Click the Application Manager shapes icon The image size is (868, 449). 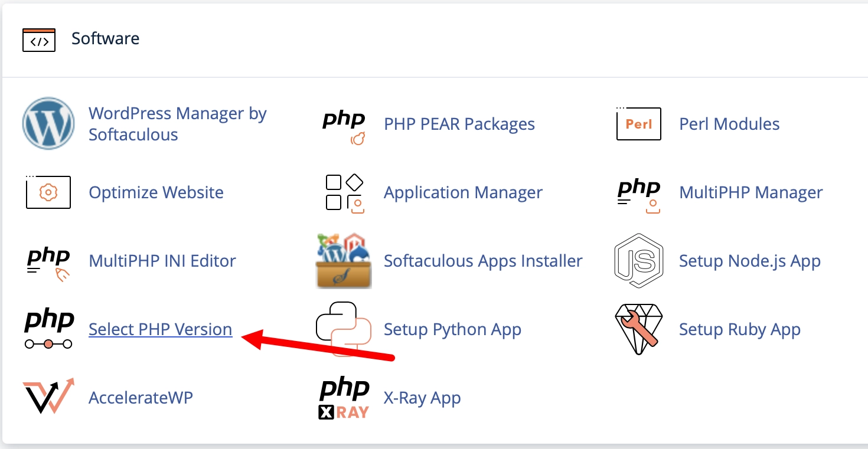point(344,192)
